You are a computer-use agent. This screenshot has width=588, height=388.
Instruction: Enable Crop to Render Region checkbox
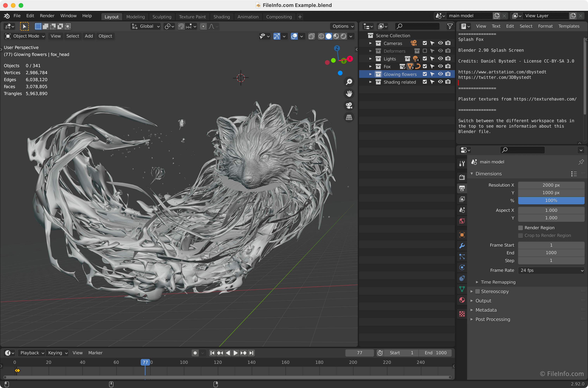pyautogui.click(x=520, y=235)
